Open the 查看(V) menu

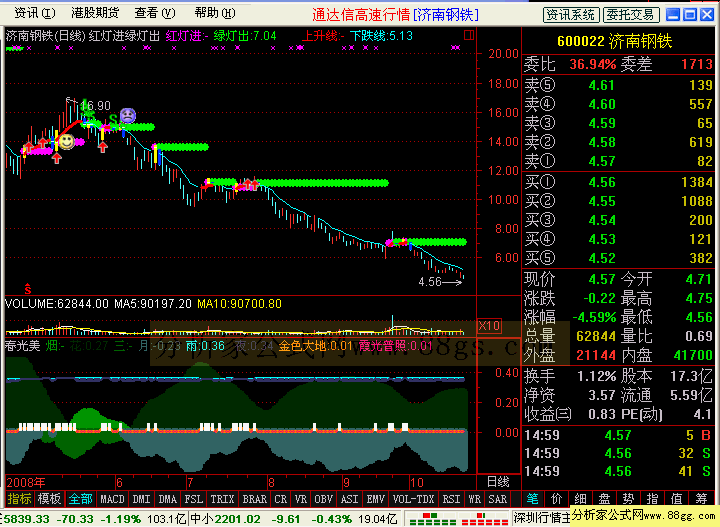pos(155,13)
